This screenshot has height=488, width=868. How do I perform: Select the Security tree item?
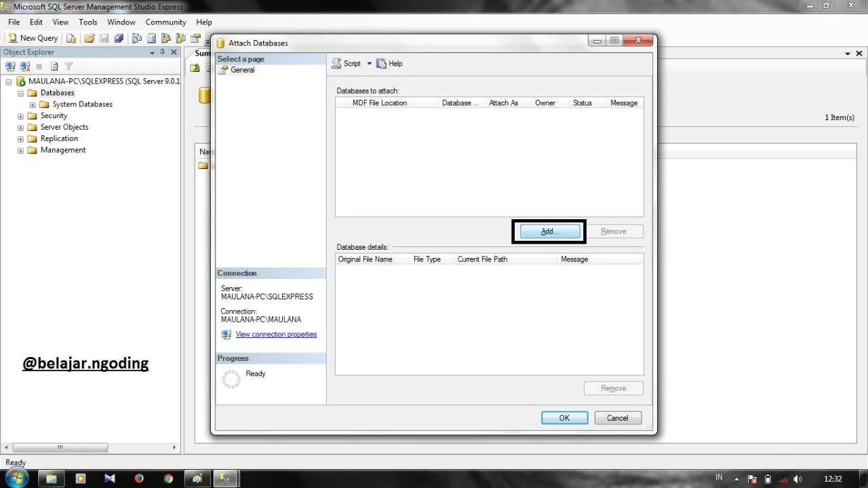[x=54, y=116]
